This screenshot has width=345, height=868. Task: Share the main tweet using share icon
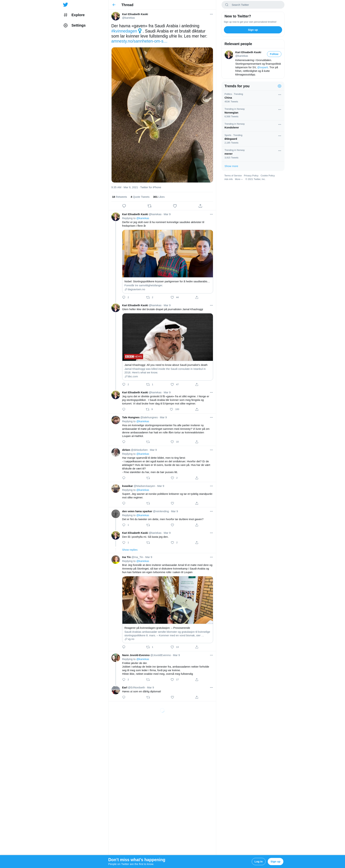tap(200, 206)
